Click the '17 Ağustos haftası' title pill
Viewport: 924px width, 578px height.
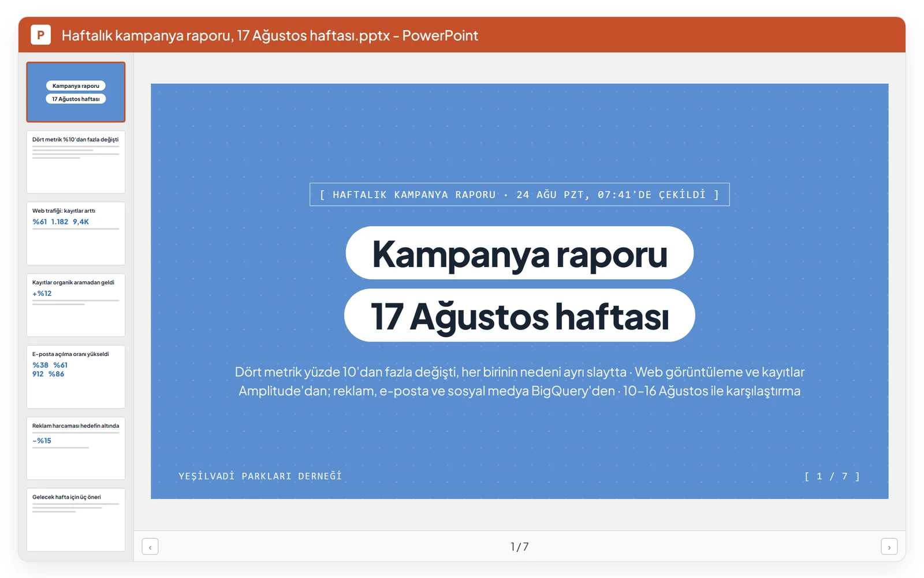tap(520, 316)
